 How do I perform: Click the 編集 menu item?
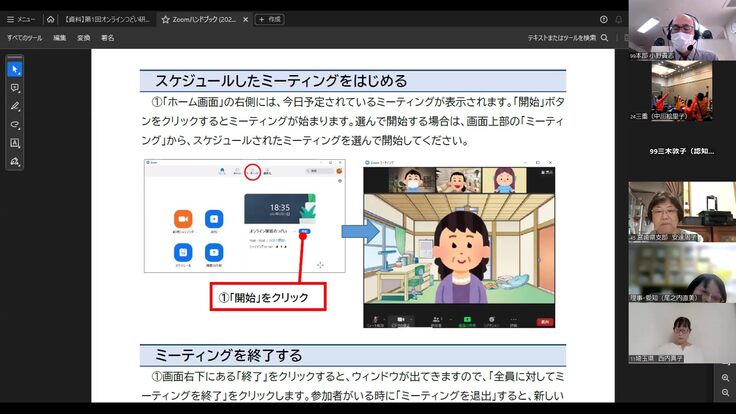tap(60, 38)
